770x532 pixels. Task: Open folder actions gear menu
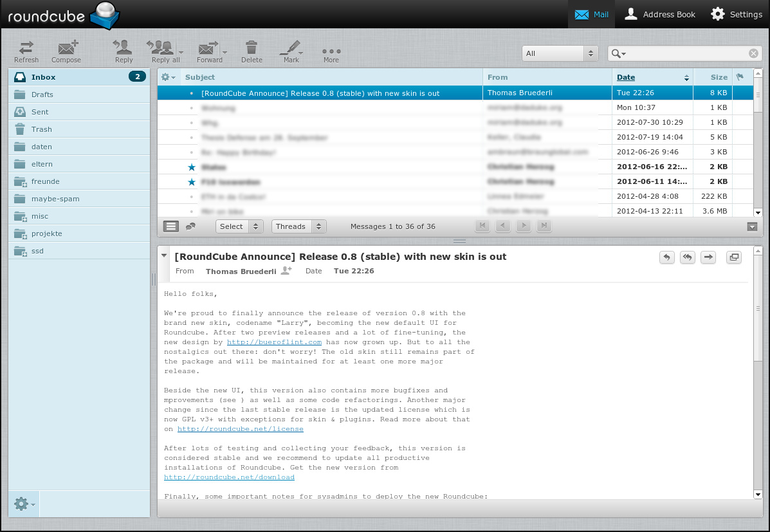[x=24, y=504]
